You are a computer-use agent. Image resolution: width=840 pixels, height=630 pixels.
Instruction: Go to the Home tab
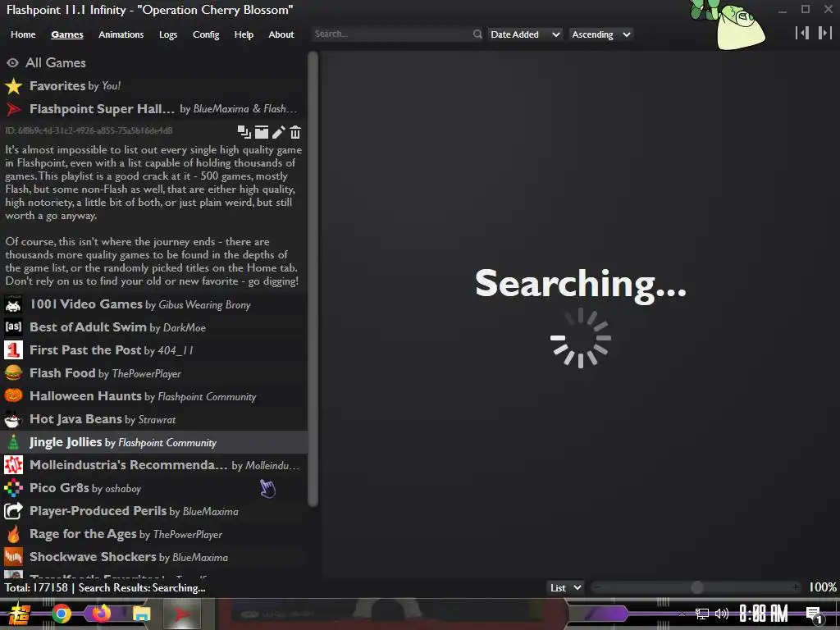23,34
